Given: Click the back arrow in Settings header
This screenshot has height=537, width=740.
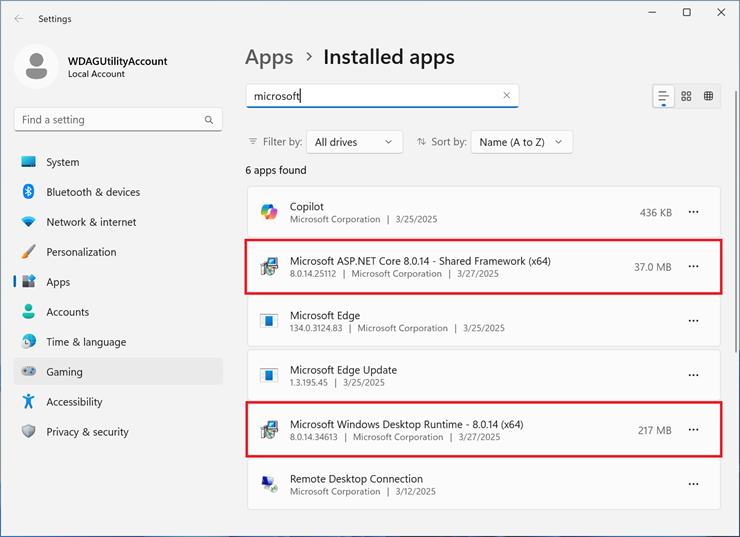Looking at the screenshot, I should (20, 18).
